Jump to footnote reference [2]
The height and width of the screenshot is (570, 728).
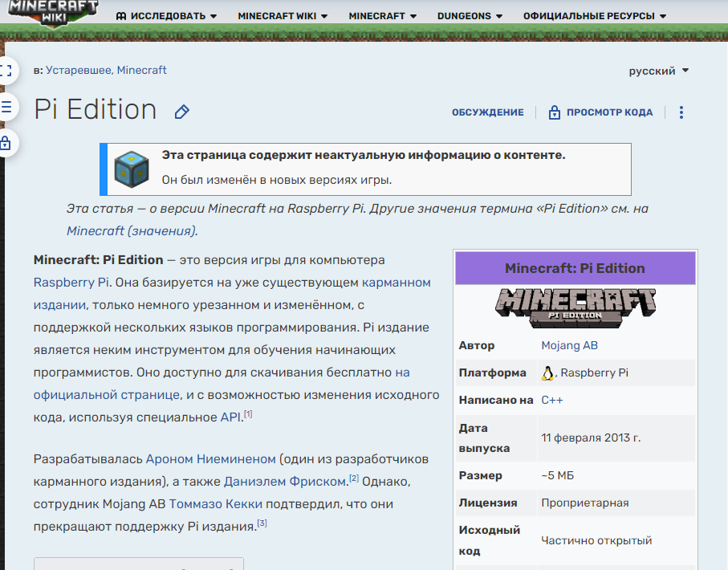(354, 478)
